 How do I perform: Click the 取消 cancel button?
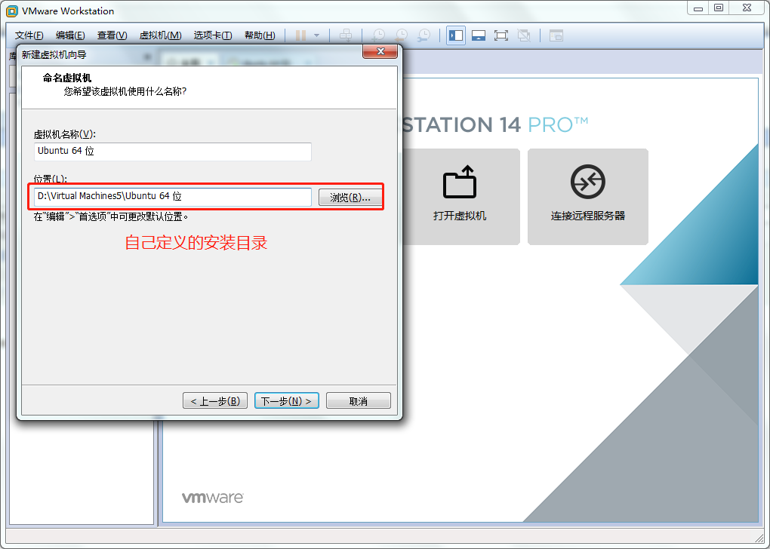click(358, 401)
